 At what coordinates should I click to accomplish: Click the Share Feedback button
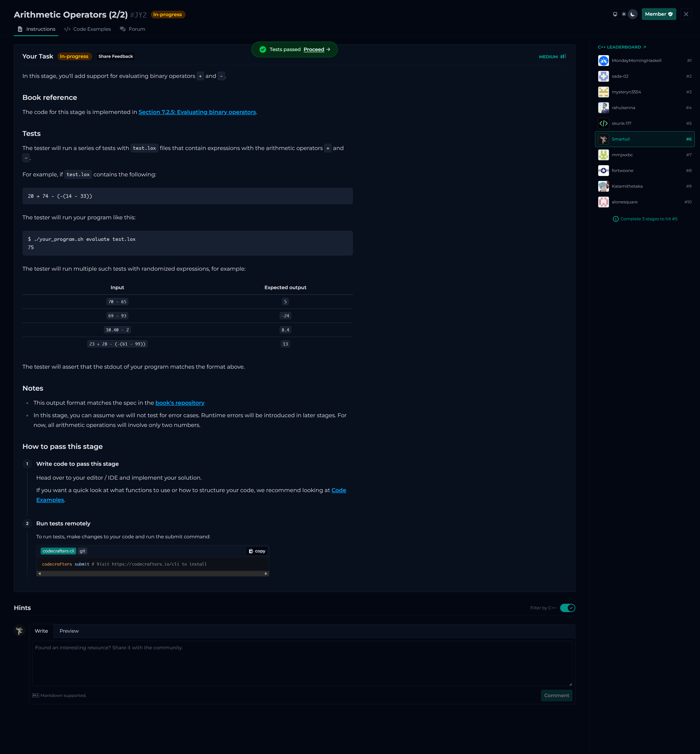[116, 56]
